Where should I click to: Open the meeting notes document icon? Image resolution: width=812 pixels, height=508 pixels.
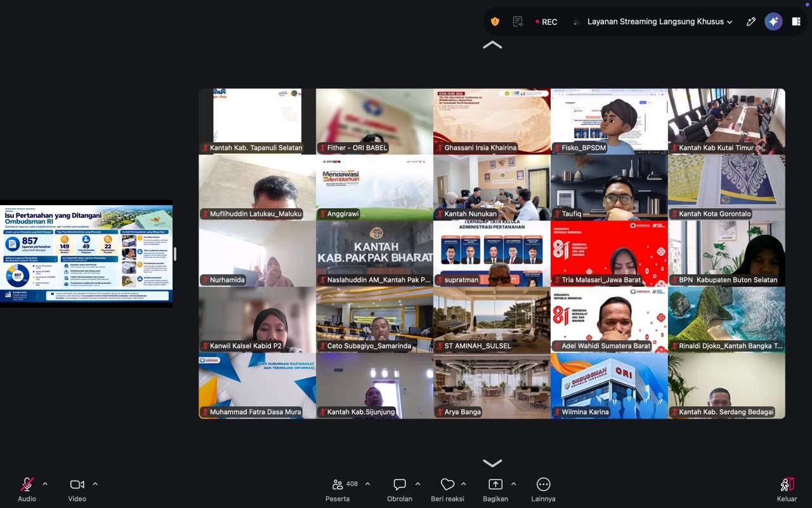click(518, 22)
